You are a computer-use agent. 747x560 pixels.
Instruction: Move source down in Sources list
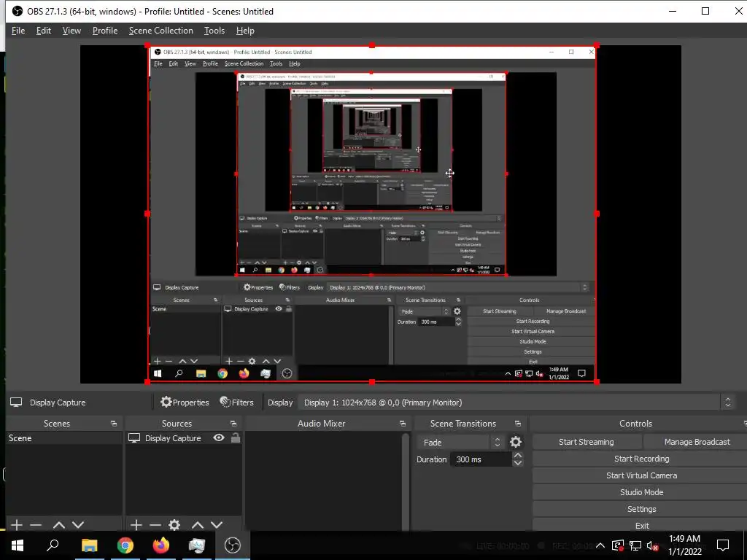coord(217,525)
